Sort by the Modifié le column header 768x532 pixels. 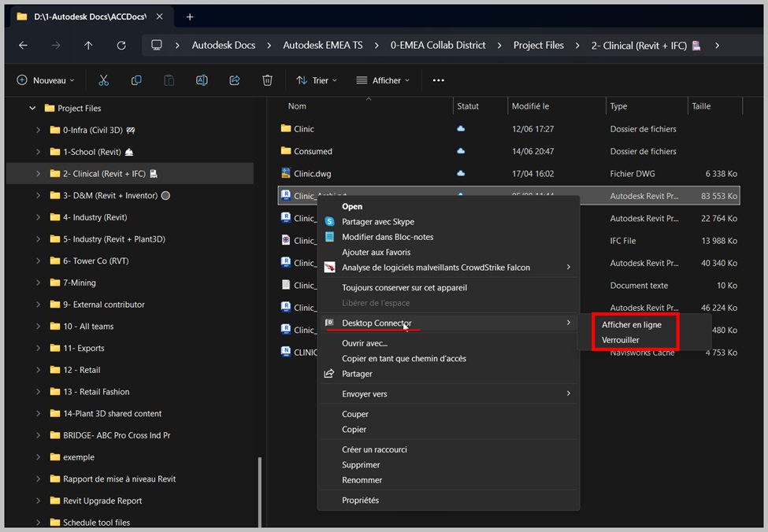pyautogui.click(x=530, y=106)
